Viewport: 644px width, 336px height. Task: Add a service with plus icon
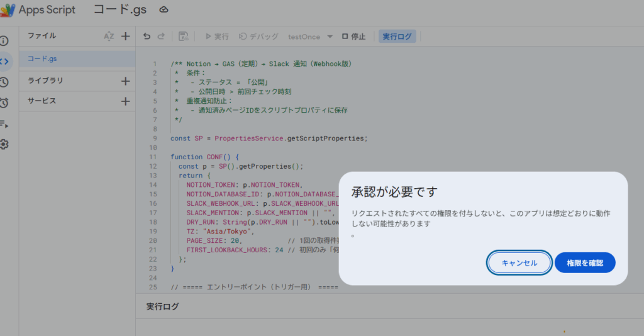click(x=125, y=101)
